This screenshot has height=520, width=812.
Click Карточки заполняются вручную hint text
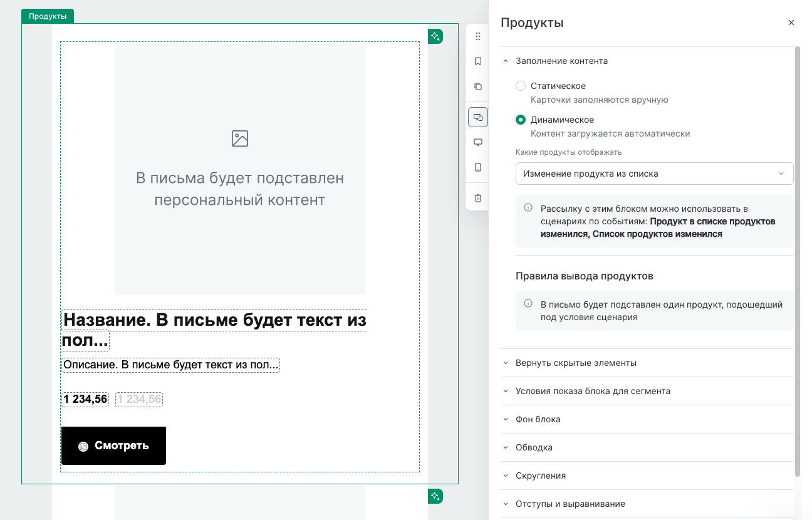pos(600,100)
